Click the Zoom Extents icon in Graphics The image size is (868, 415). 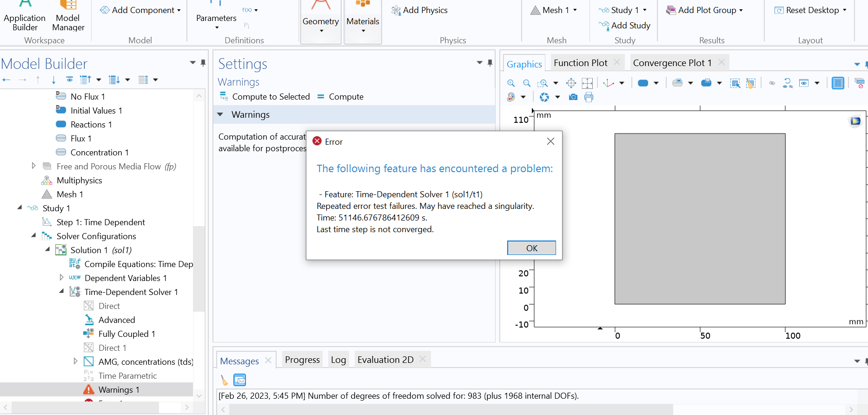tap(587, 83)
